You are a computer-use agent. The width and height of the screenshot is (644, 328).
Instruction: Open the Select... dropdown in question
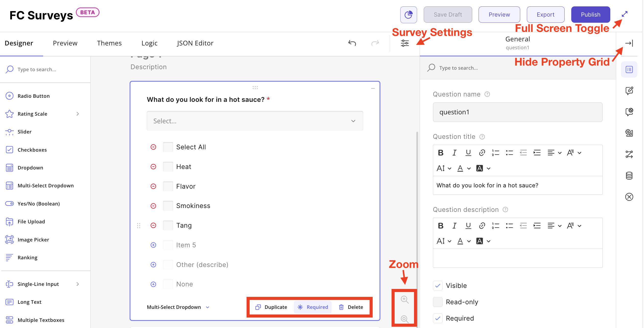click(x=255, y=121)
